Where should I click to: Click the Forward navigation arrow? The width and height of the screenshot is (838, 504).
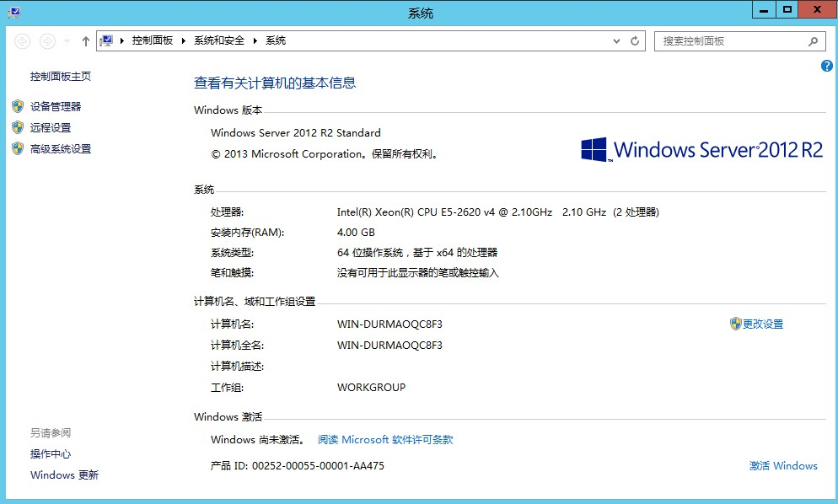[47, 41]
